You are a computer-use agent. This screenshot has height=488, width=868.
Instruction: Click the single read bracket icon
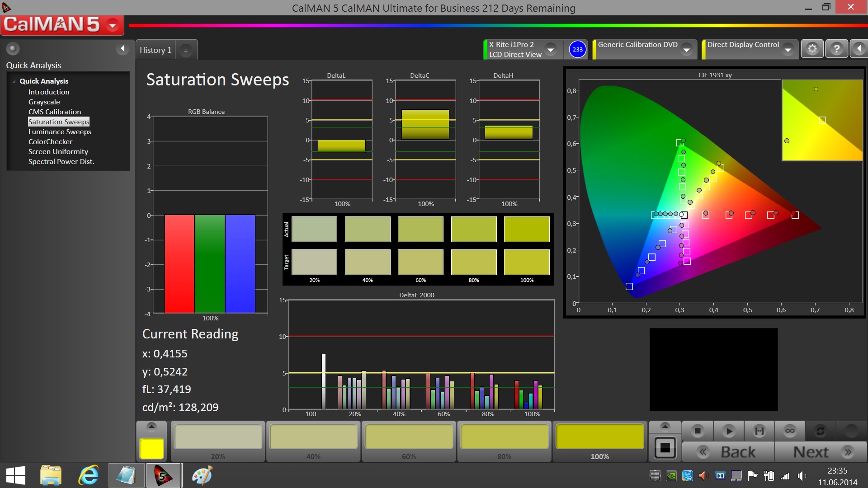point(759,431)
